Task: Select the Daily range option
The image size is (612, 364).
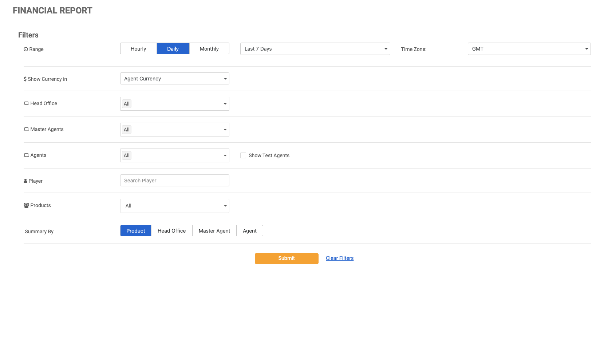Action: coord(173,49)
